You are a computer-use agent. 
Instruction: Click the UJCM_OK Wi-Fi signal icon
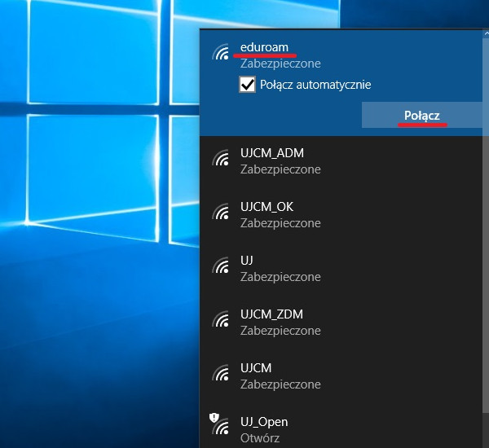pyautogui.click(x=220, y=213)
